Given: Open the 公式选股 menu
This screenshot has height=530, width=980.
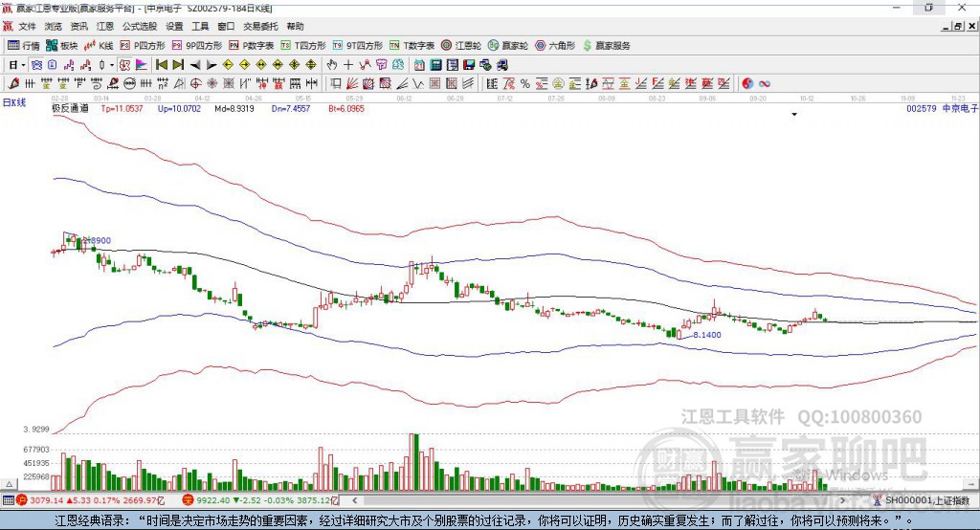Looking at the screenshot, I should point(140,26).
